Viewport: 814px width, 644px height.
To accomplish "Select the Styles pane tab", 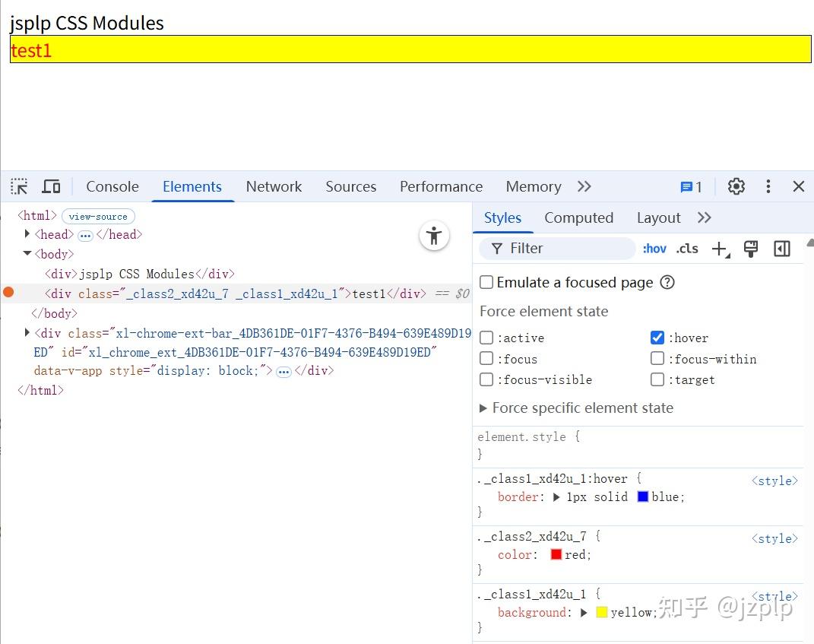I will 502,217.
